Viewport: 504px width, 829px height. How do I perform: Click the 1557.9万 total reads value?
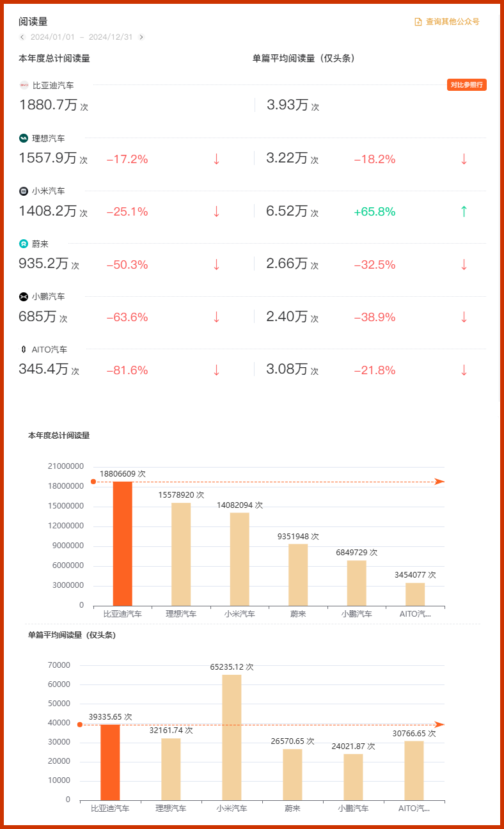pos(48,158)
